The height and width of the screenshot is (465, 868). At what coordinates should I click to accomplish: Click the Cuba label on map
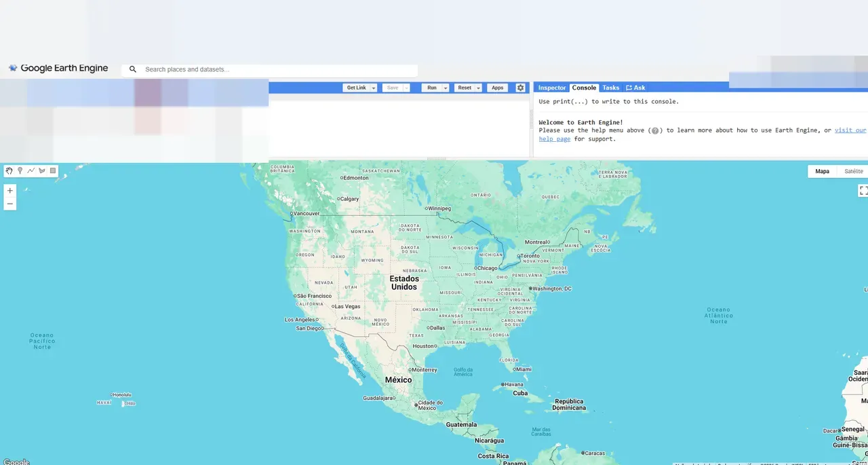[x=520, y=393]
